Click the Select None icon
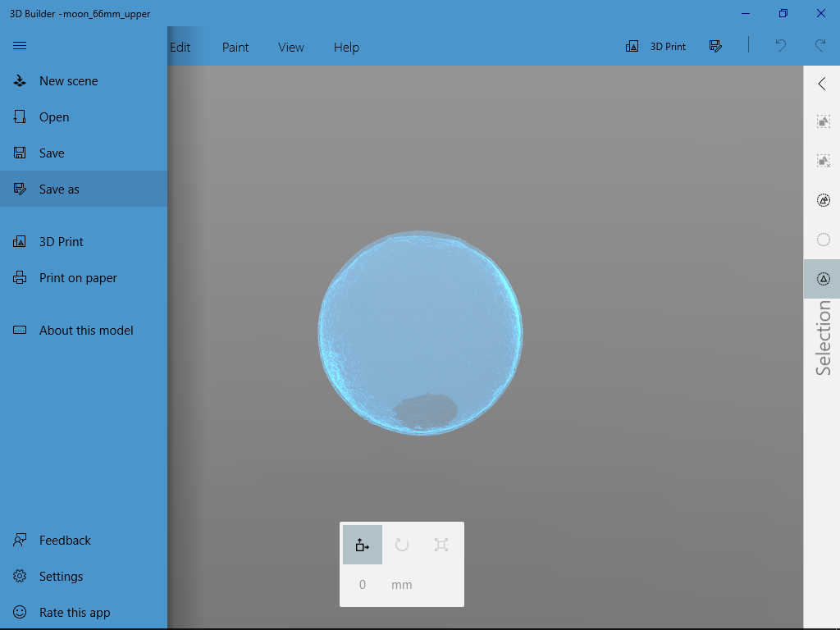 click(x=823, y=160)
